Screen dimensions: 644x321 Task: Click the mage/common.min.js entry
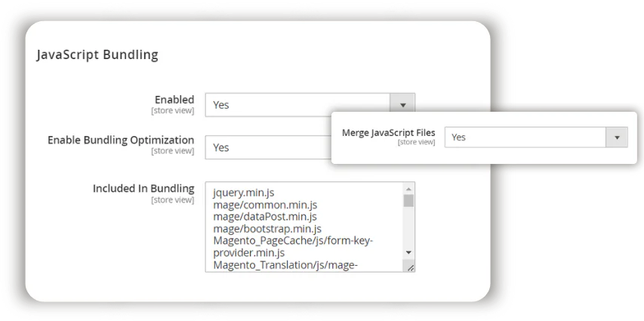[264, 205]
